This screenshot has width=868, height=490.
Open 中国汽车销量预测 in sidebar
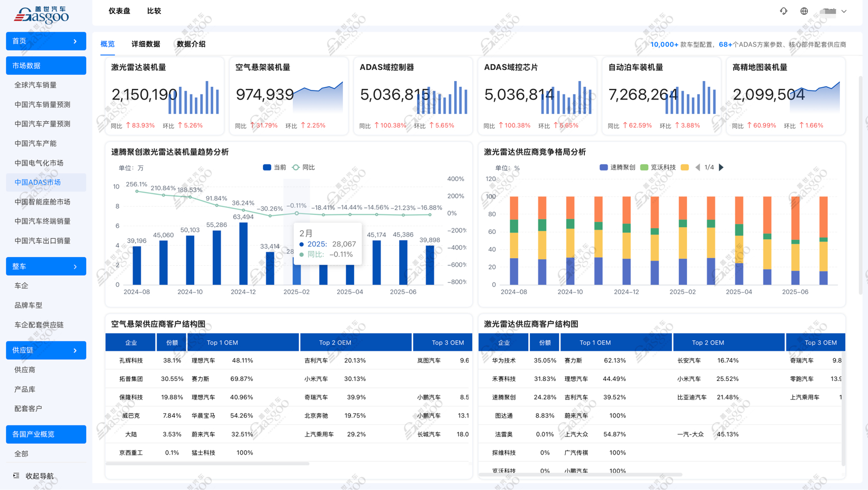[x=42, y=105]
